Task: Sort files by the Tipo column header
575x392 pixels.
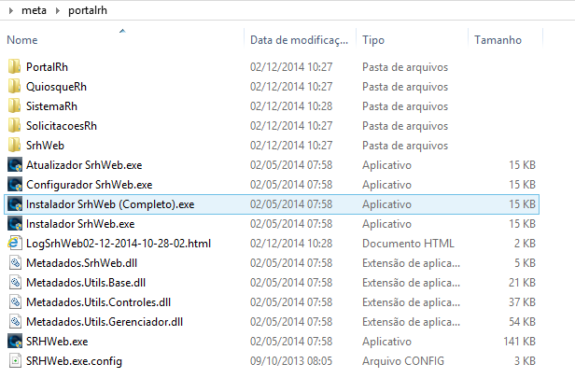Action: point(373,39)
